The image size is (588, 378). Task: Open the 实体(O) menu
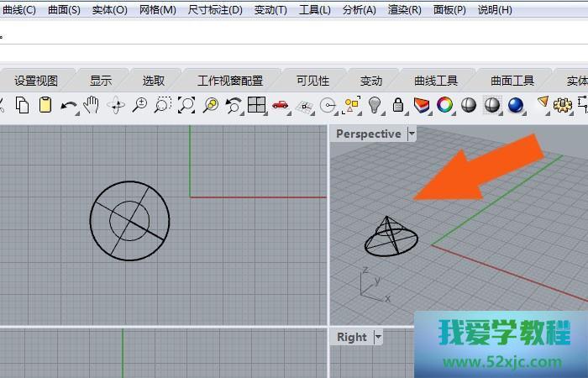coord(109,10)
